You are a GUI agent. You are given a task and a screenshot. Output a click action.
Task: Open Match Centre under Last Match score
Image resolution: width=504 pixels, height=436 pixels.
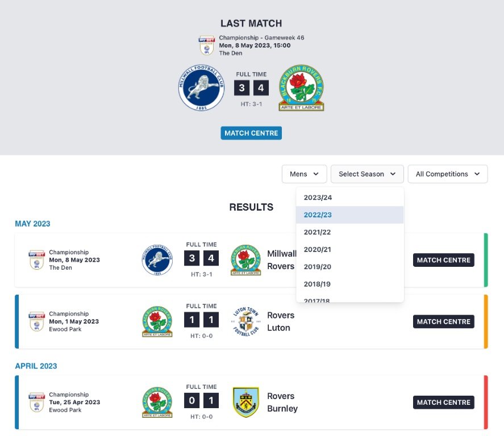tap(251, 133)
